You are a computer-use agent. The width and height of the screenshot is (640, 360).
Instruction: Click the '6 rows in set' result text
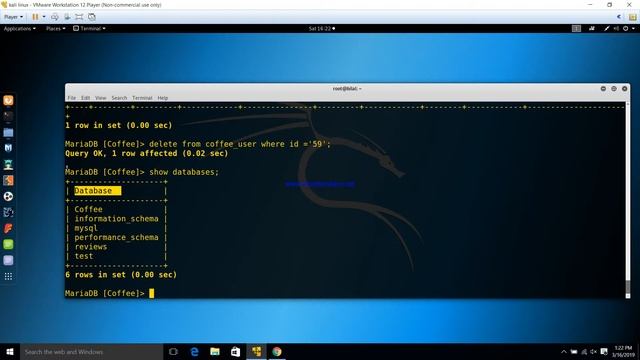click(x=121, y=275)
